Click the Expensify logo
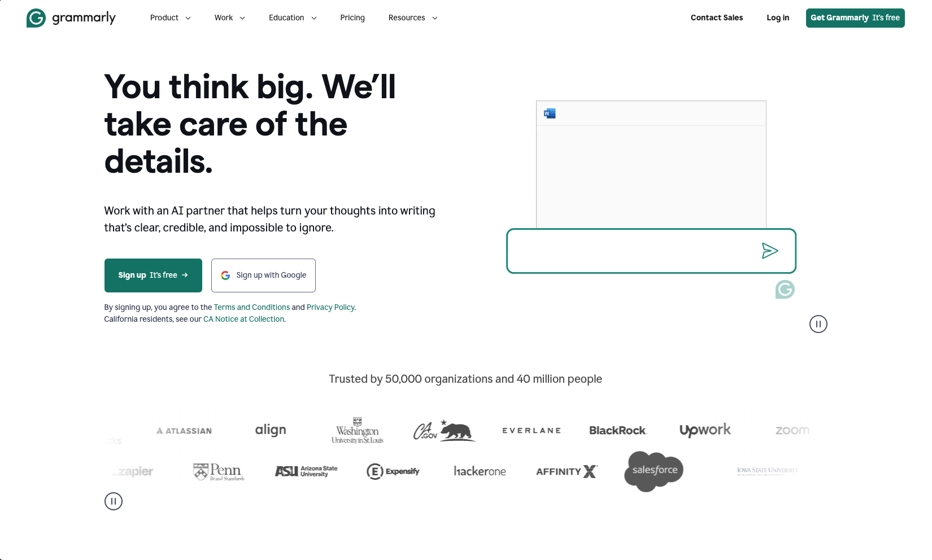Viewport: 932px width, 560px height. pyautogui.click(x=393, y=471)
